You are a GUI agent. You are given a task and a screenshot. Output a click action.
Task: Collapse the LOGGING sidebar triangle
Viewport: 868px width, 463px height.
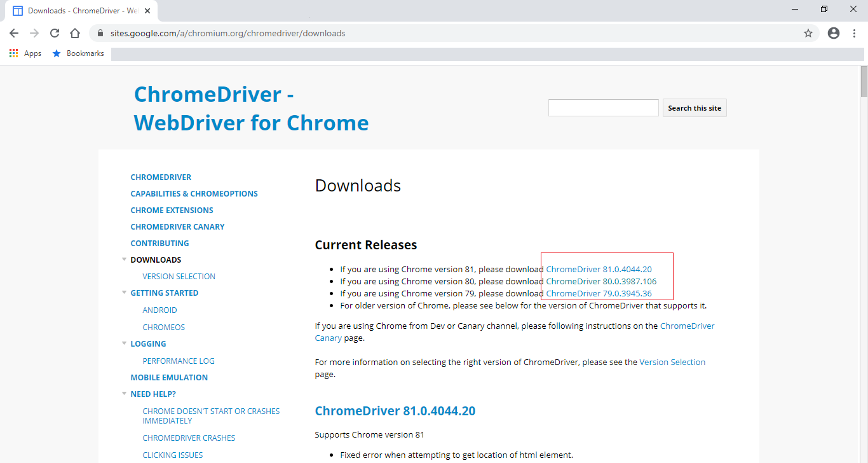tap(125, 343)
